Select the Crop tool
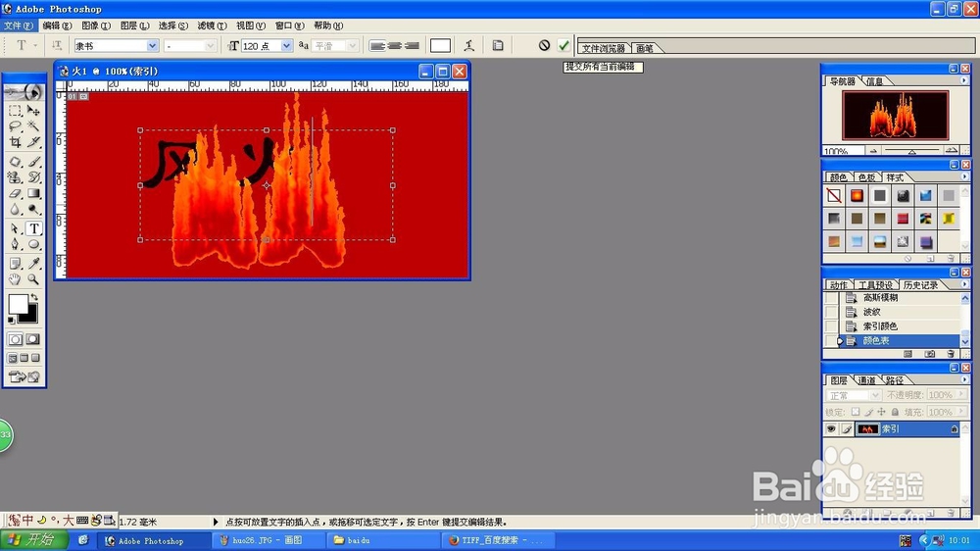980x551 pixels. [x=15, y=142]
